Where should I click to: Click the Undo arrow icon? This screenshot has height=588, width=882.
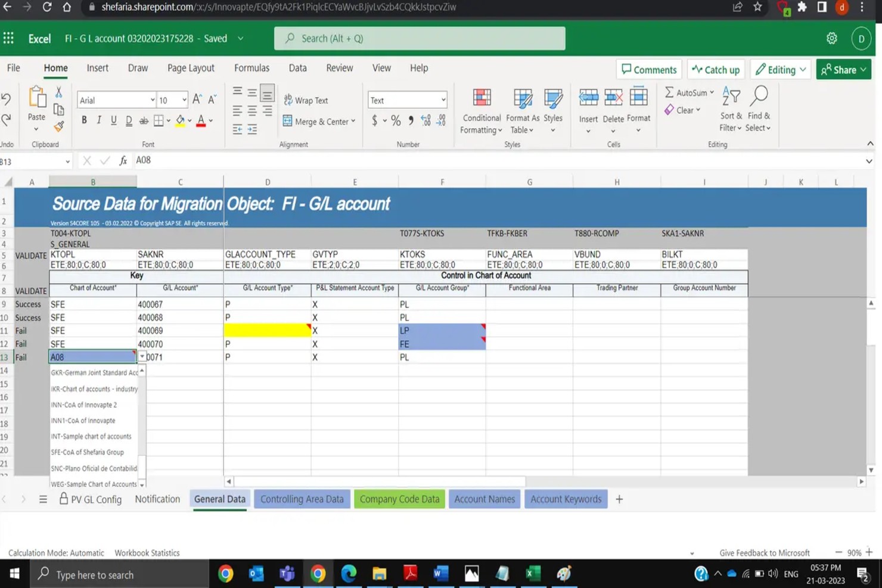(6, 99)
